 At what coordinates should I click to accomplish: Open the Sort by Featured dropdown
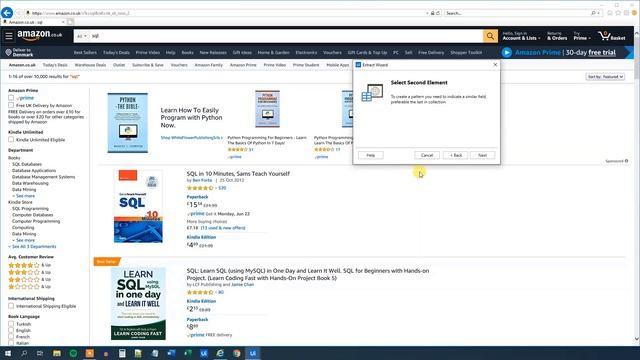(x=605, y=76)
